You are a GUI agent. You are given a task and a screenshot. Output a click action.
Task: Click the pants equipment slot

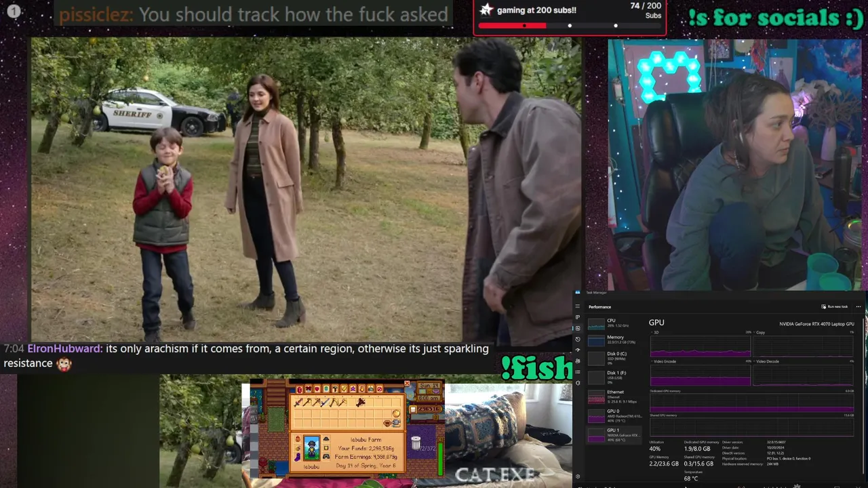tap(326, 456)
